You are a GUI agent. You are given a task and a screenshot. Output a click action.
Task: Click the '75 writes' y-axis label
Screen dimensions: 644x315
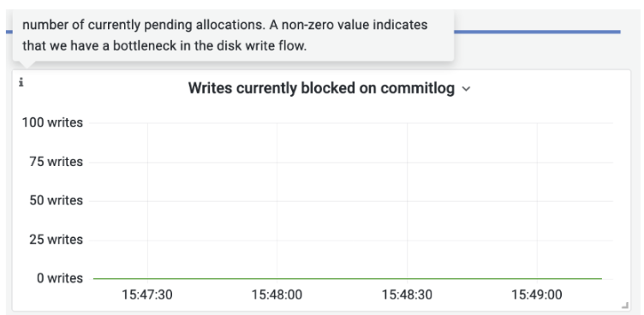(x=56, y=162)
